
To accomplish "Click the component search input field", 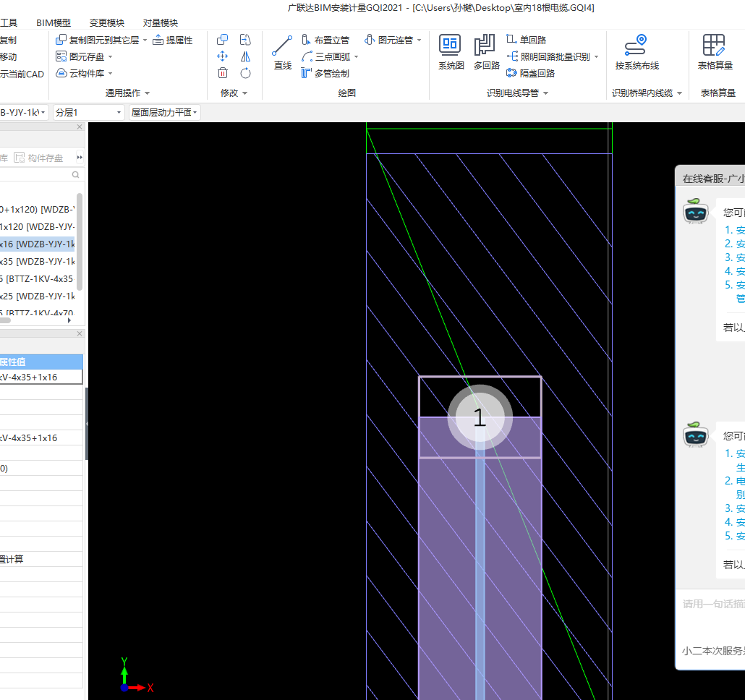I will tap(35, 175).
